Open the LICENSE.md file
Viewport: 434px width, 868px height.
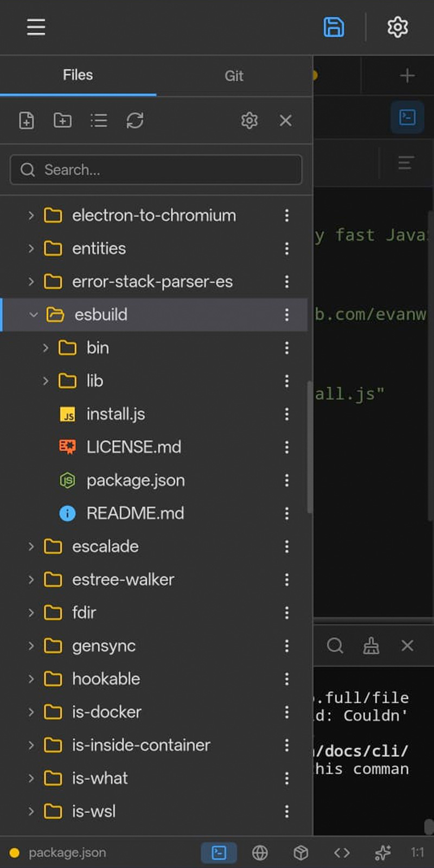pos(133,447)
